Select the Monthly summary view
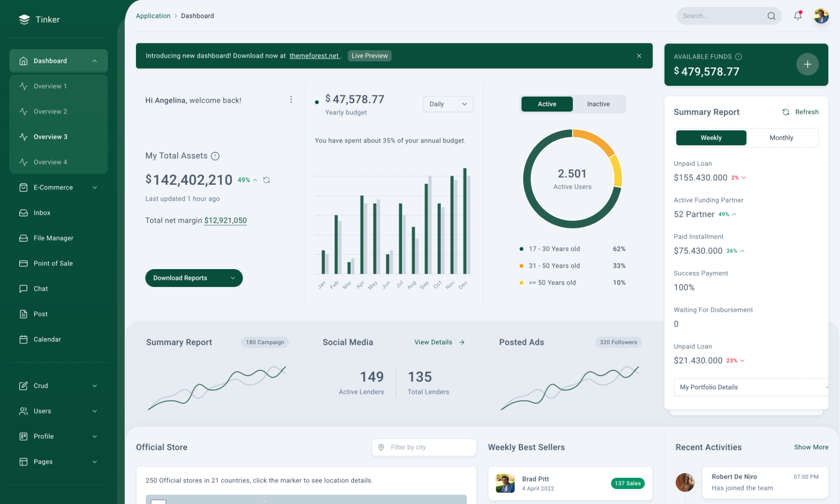Viewport: 840px width, 504px height. click(781, 137)
